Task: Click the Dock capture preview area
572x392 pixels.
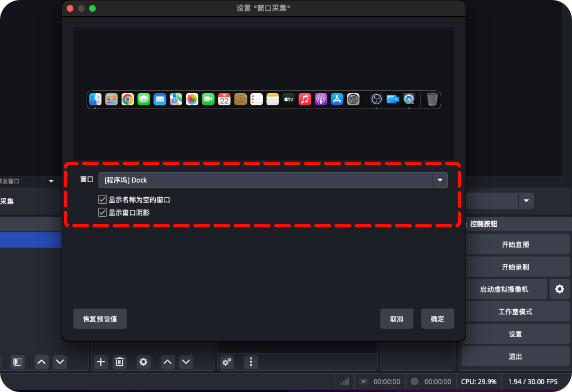Action: pyautogui.click(x=264, y=94)
